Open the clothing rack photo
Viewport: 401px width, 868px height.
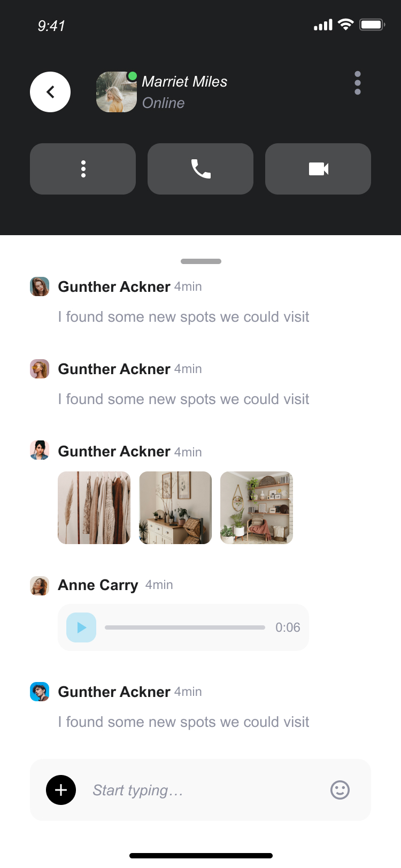(x=94, y=508)
